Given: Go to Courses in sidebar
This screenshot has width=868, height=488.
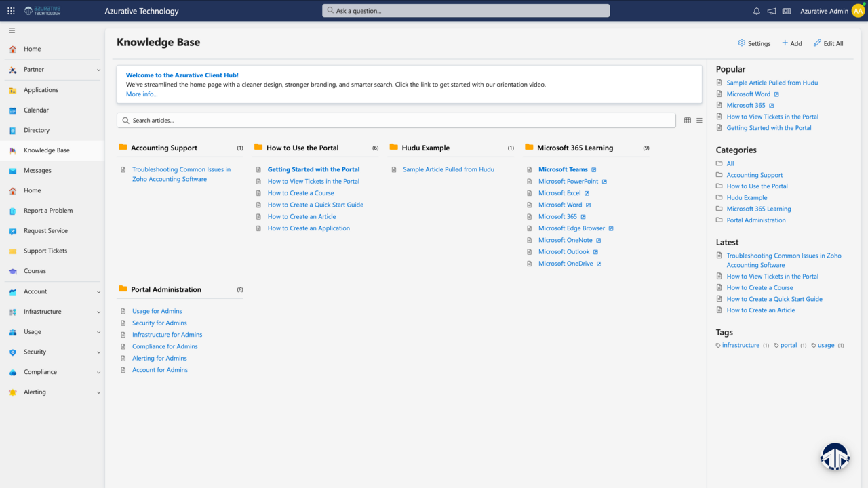Looking at the screenshot, I should [35, 271].
